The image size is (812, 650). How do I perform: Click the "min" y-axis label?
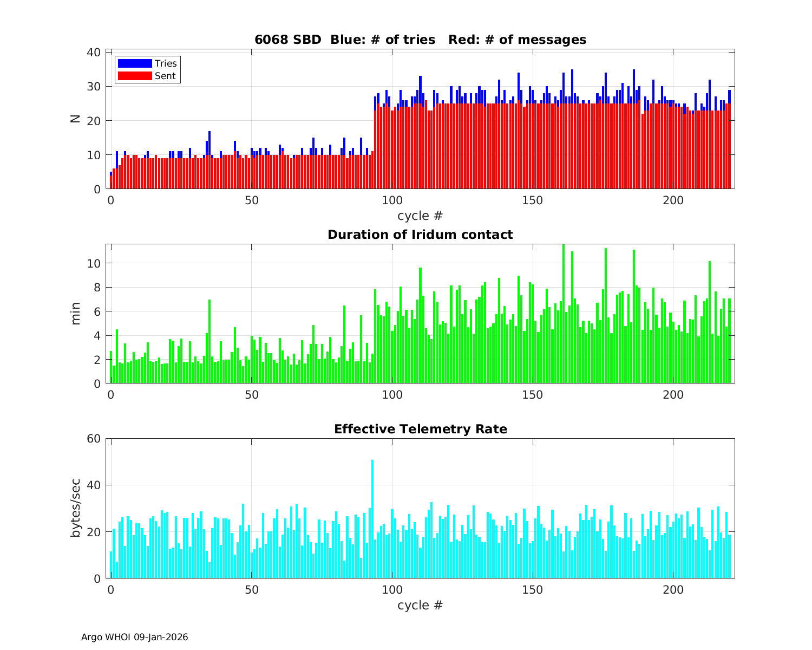75,314
